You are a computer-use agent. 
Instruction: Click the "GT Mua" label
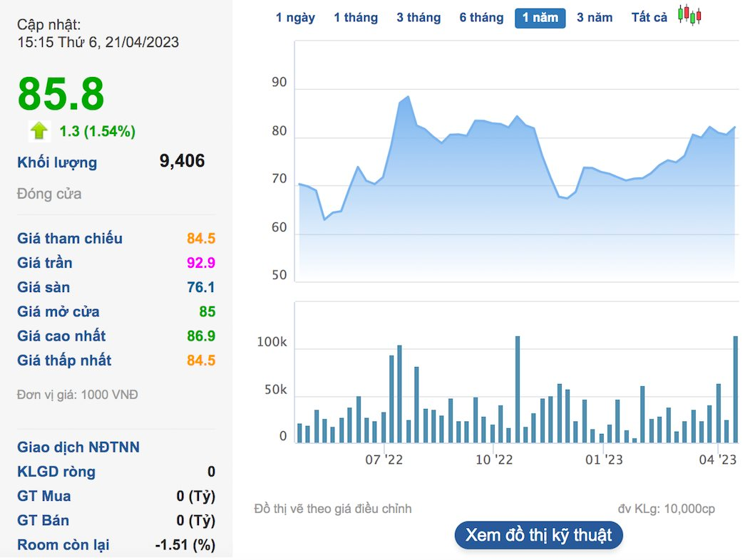[x=44, y=496]
